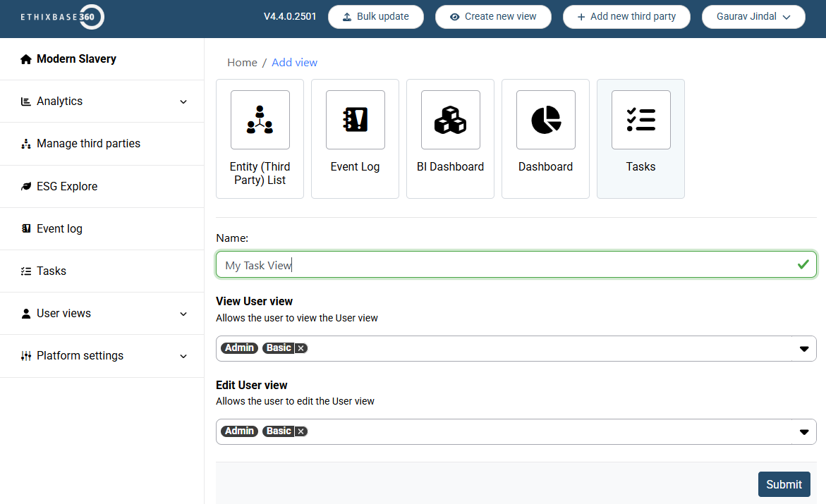826x504 pixels.
Task: Choose the Tasks checklist view icon
Action: click(640, 120)
